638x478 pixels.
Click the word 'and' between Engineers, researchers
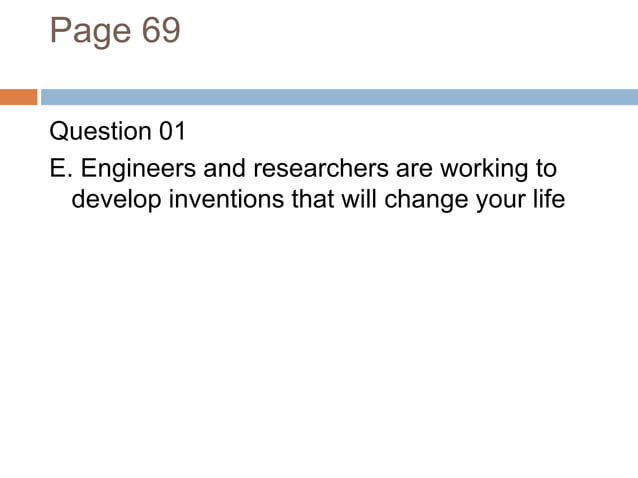pos(224,168)
